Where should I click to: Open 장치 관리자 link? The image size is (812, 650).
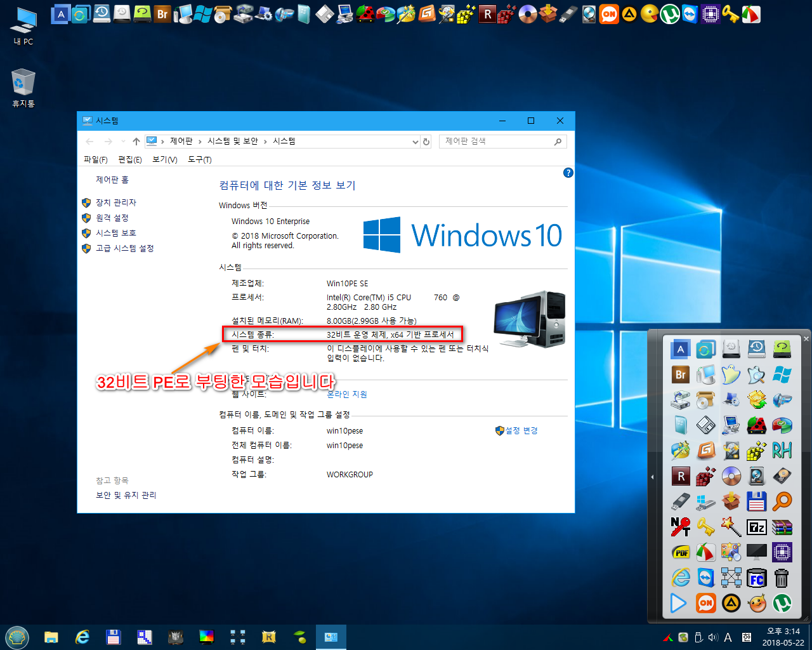(116, 202)
